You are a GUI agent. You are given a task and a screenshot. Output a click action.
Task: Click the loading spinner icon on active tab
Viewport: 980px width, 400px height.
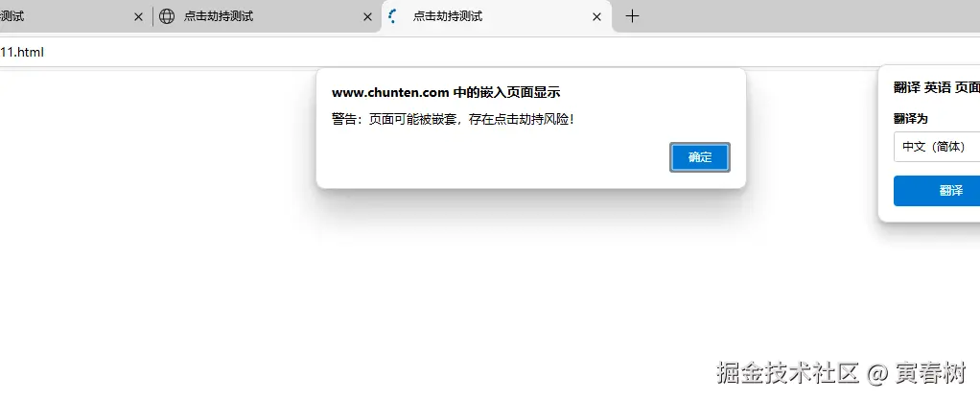click(393, 16)
